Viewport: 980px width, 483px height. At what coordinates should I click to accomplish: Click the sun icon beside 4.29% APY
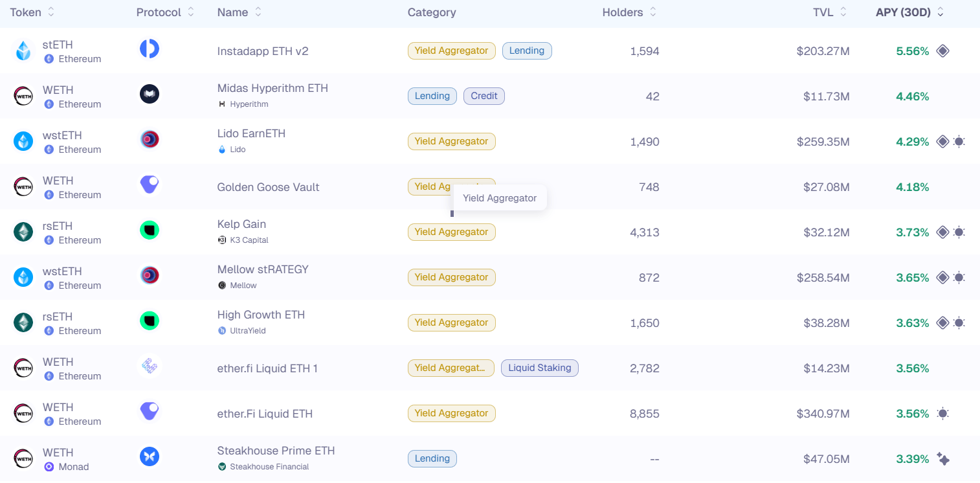click(x=959, y=141)
